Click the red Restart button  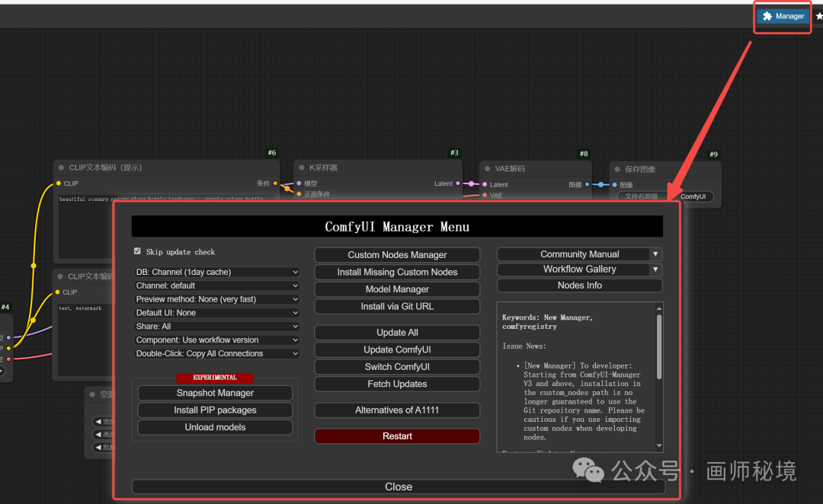397,436
